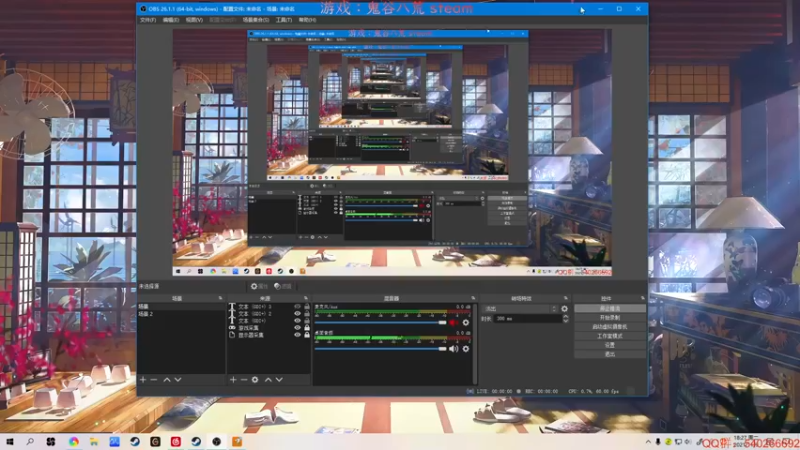The image size is (800, 450).
Task: Open the red NetEase Music taskbar icon
Action: coord(176,441)
